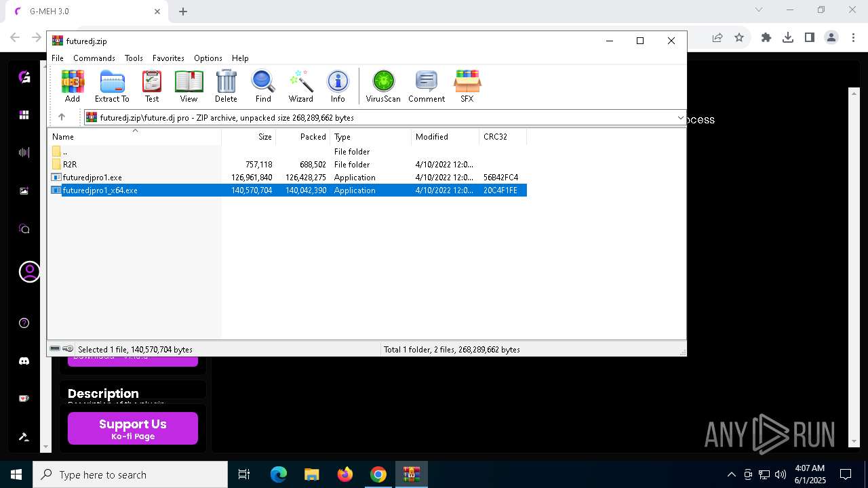Select the G-MEH 3.0 browser tab
Image resolution: width=868 pixels, height=488 pixels.
point(87,12)
